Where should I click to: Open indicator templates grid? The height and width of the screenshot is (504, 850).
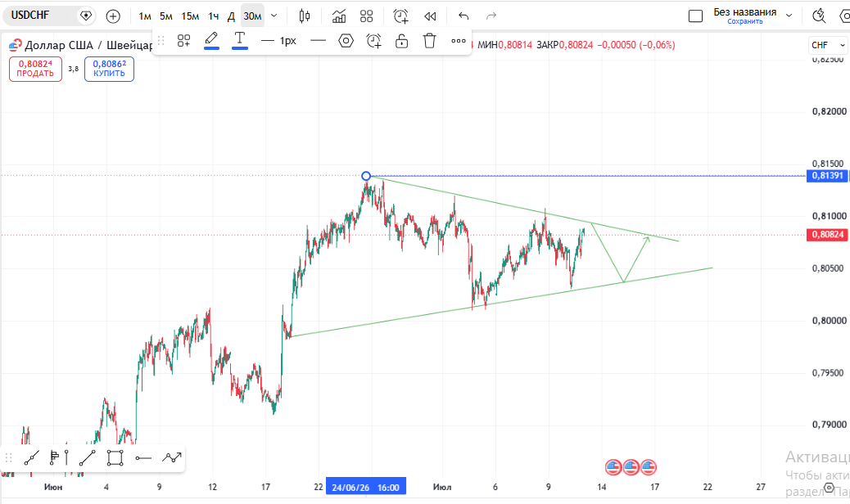click(367, 16)
